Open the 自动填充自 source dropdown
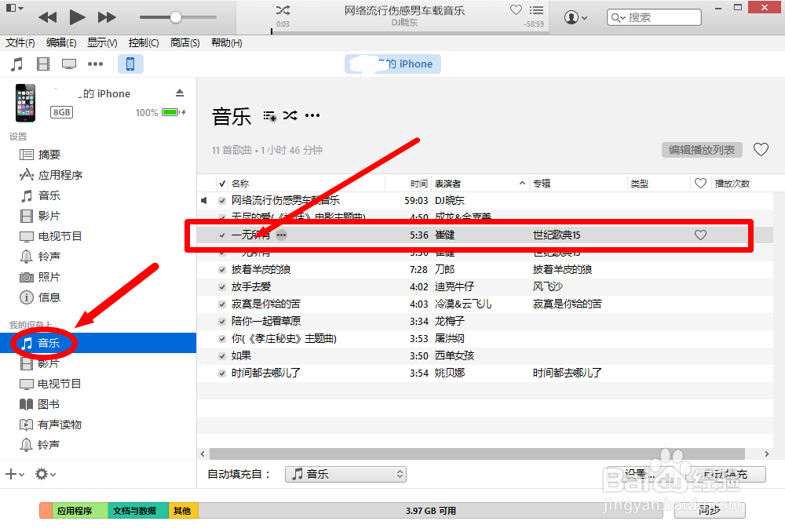Image resolution: width=785 pixels, height=532 pixels. coord(345,474)
